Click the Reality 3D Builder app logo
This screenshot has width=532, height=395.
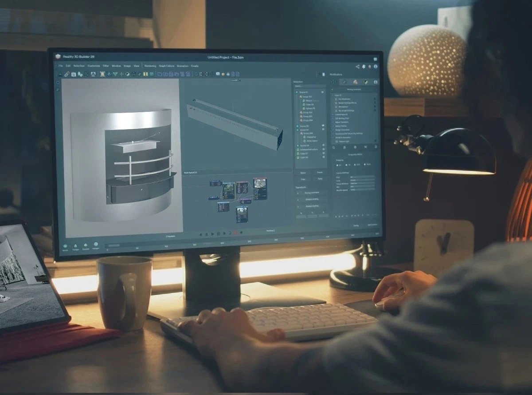(x=58, y=56)
